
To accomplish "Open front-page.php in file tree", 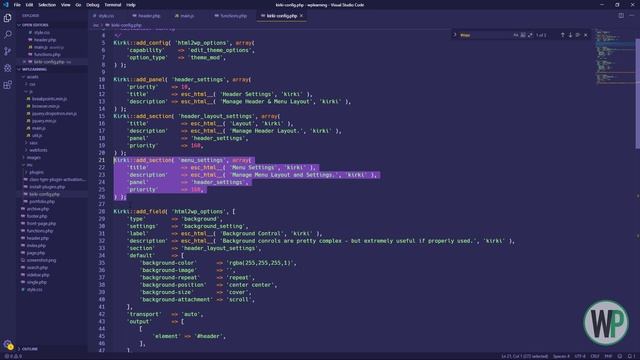I will pyautogui.click(x=41, y=224).
